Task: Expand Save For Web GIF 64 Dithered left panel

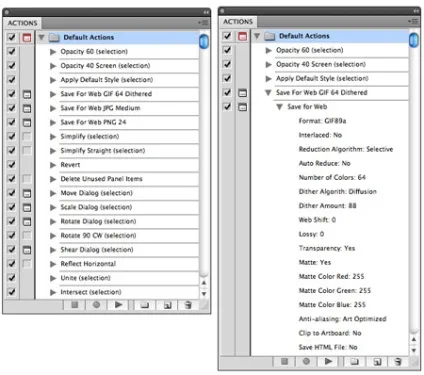Action: tap(53, 94)
